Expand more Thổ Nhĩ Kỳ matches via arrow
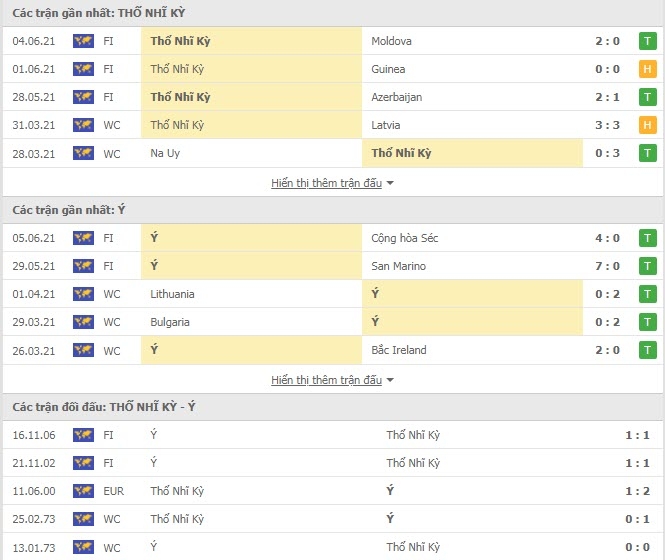The width and height of the screenshot is (665, 560). click(x=390, y=183)
